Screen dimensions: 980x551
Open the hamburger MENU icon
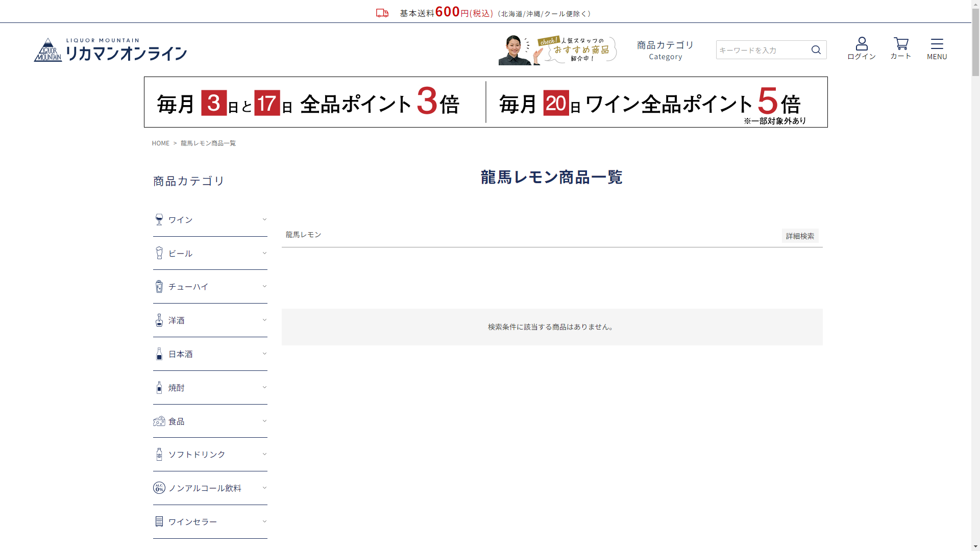pos(937,44)
